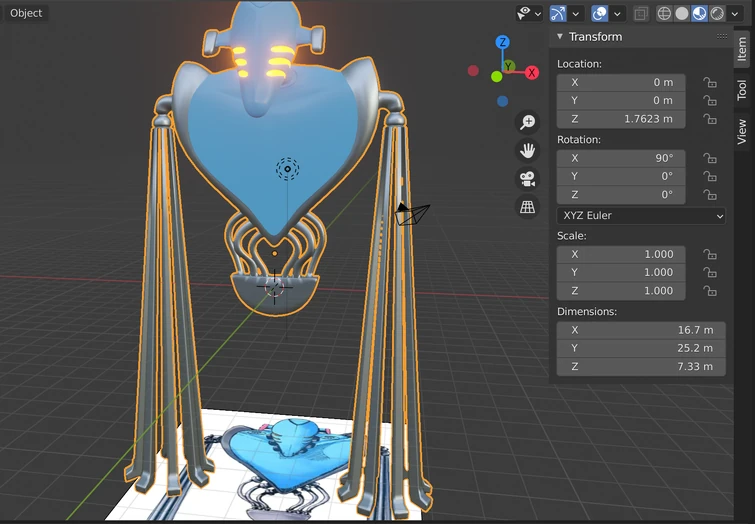Click the Location Y field
The image size is (755, 524).
(x=621, y=101)
